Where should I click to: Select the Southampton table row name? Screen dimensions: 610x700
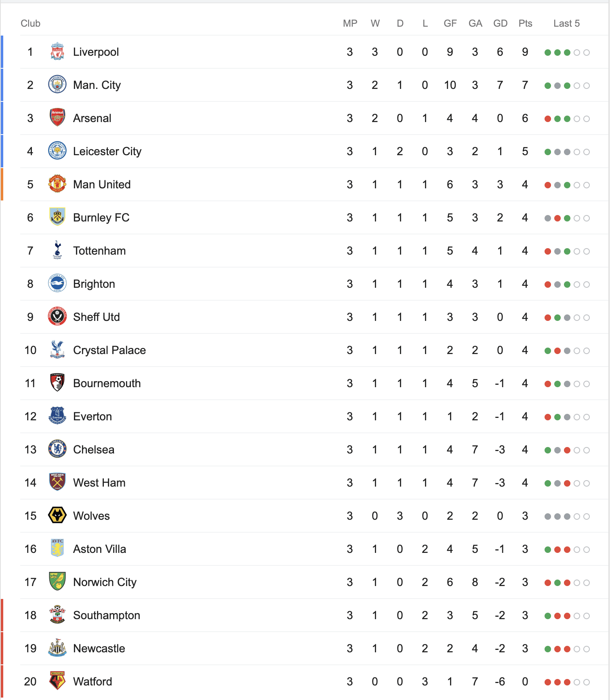pos(107,616)
